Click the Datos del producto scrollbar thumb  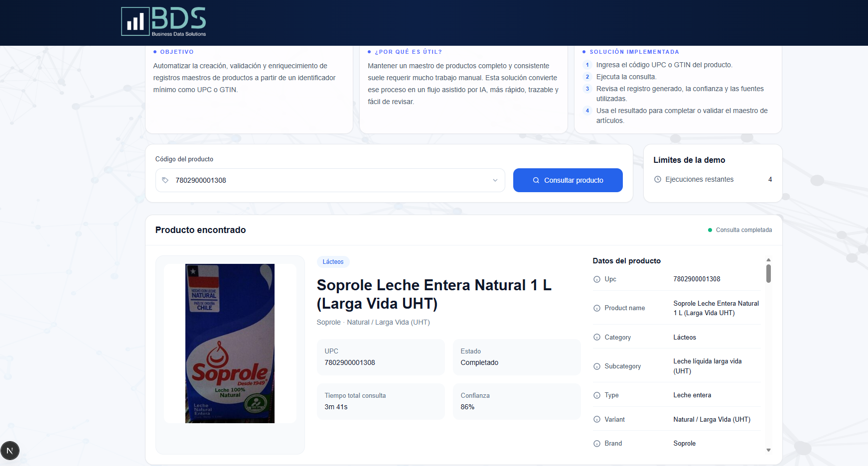click(768, 273)
